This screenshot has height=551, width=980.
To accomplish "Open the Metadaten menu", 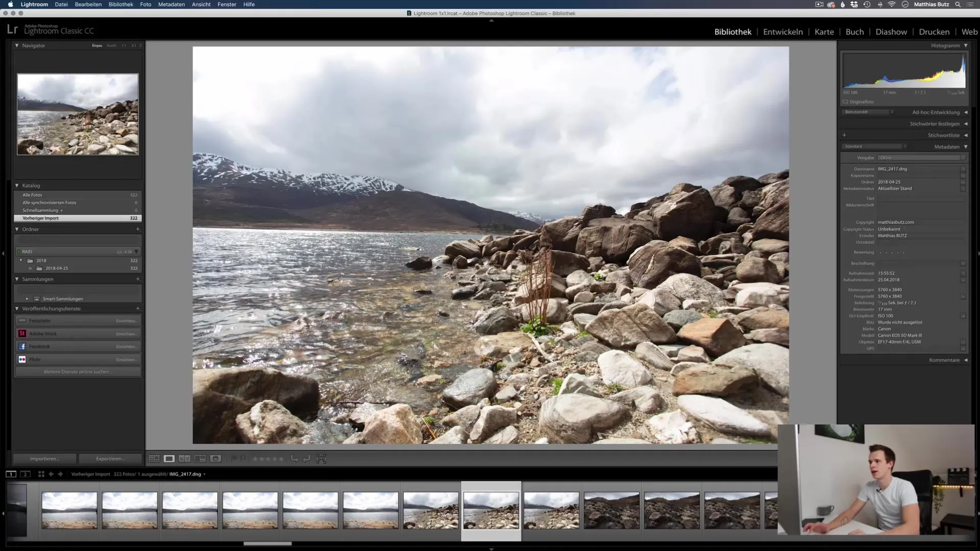I will pos(171,4).
